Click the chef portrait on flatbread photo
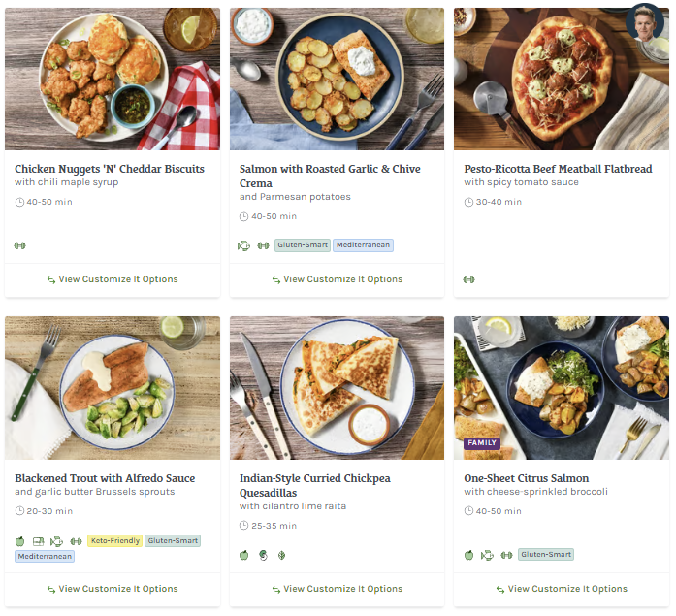Image resolution: width=676 pixels, height=616 pixels. pyautogui.click(x=644, y=23)
